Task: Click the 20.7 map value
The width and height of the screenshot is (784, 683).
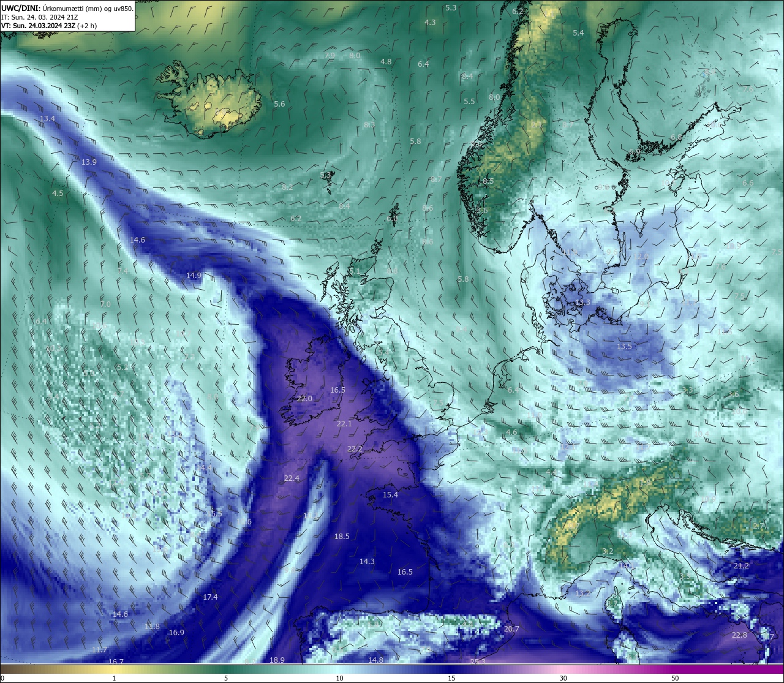Action: [511, 628]
